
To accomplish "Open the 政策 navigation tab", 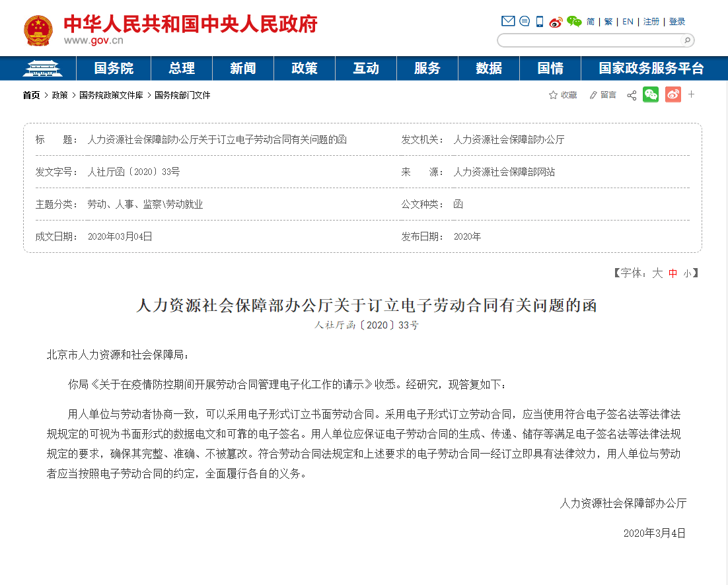I will [x=304, y=68].
